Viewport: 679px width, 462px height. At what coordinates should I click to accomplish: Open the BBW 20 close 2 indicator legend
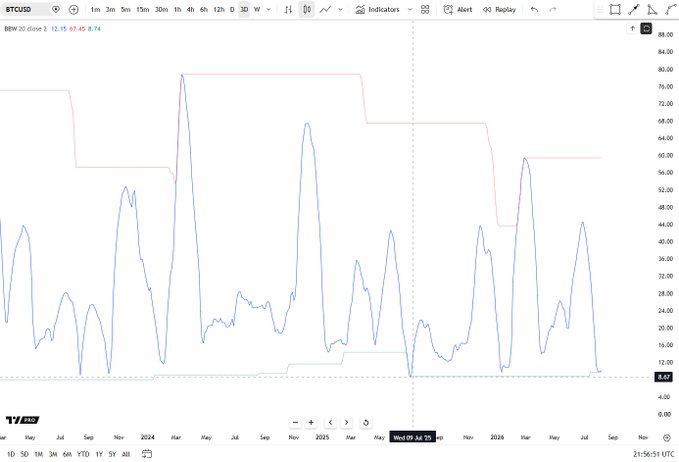coord(25,29)
